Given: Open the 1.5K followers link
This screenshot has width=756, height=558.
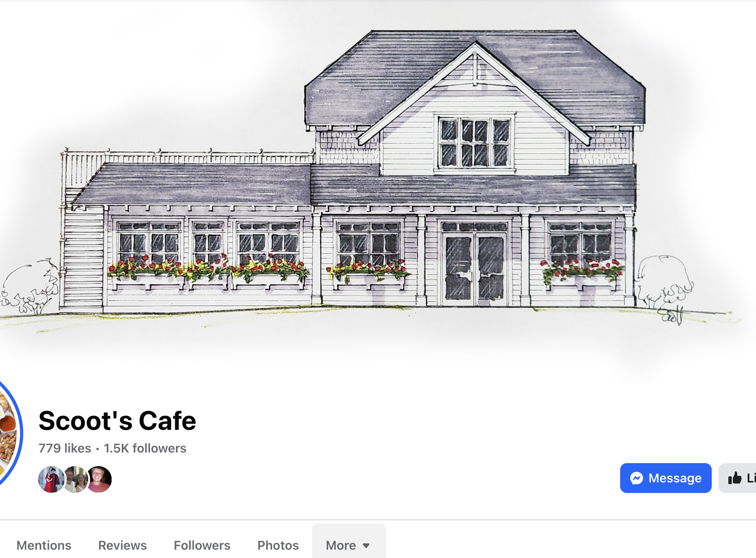Looking at the screenshot, I should coord(145,448).
